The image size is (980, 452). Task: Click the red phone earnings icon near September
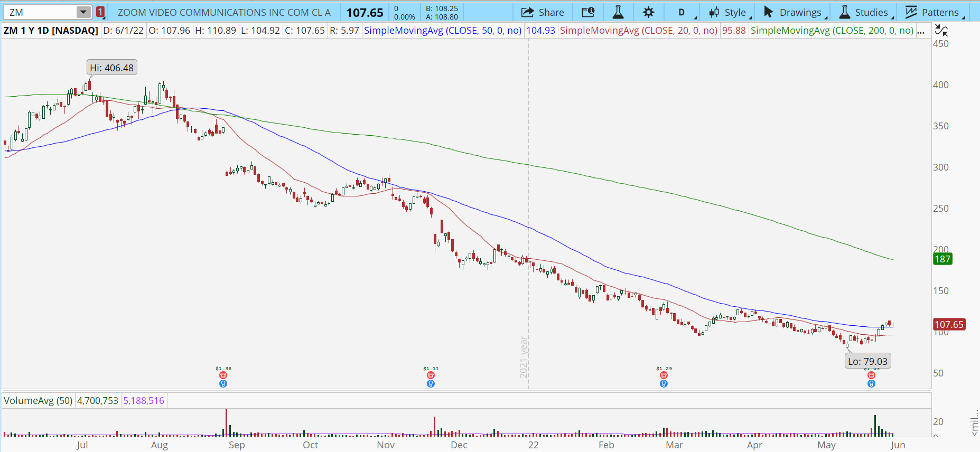click(x=223, y=375)
